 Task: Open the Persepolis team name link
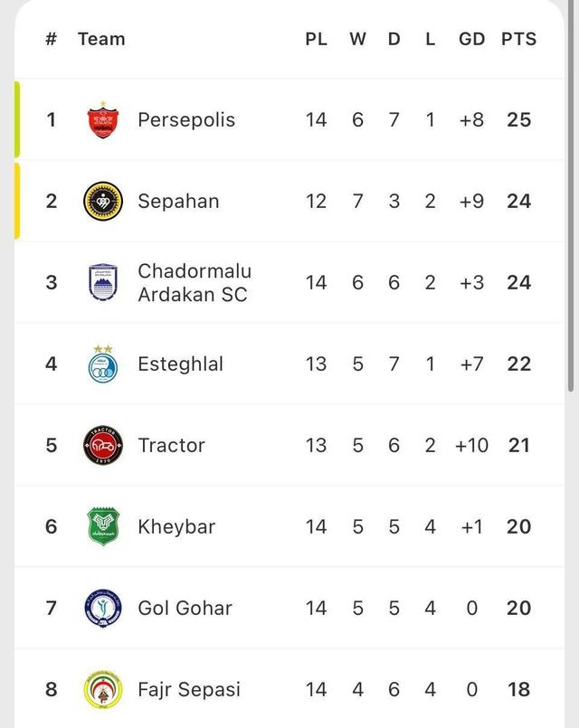pyautogui.click(x=186, y=119)
